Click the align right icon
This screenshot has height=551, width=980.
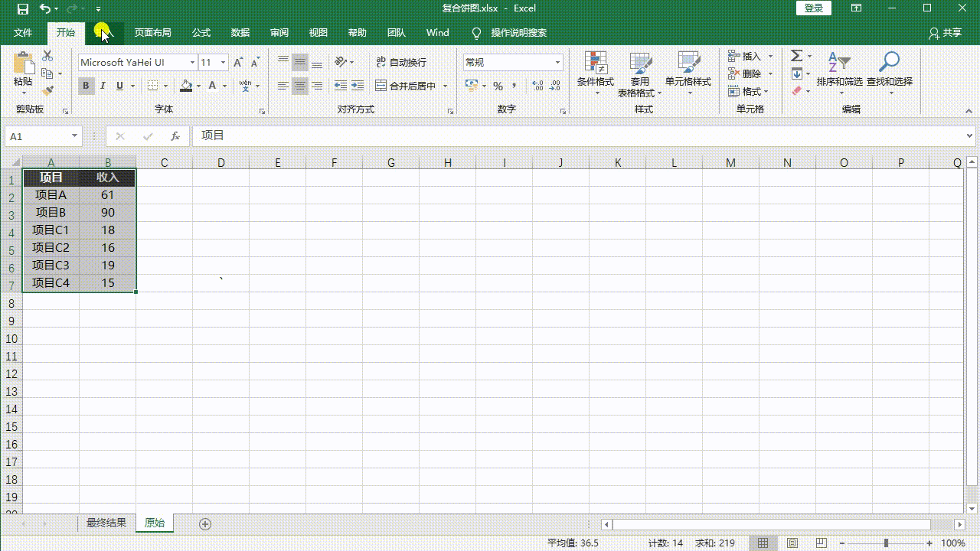coord(317,86)
